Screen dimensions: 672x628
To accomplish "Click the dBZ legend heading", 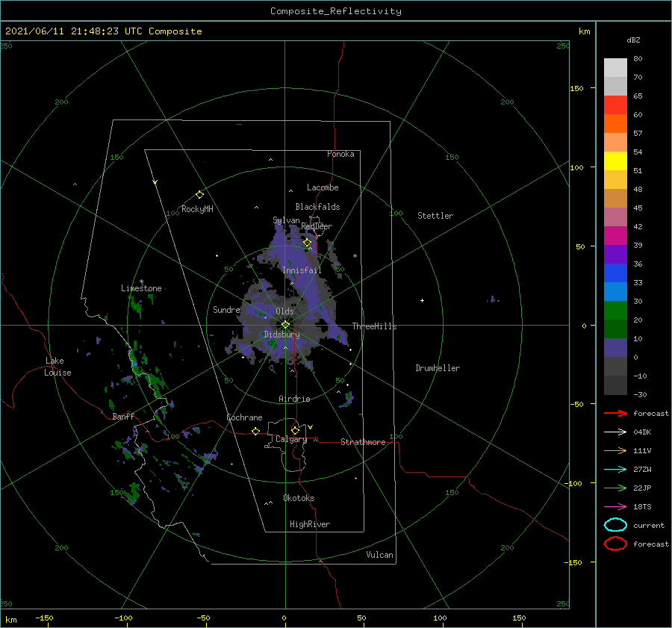I will click(x=633, y=40).
